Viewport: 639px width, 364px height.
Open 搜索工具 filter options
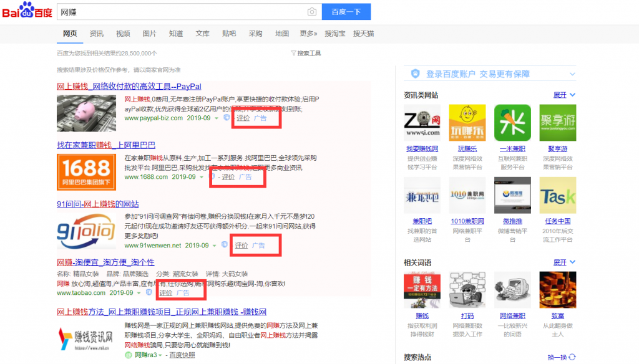pyautogui.click(x=306, y=54)
